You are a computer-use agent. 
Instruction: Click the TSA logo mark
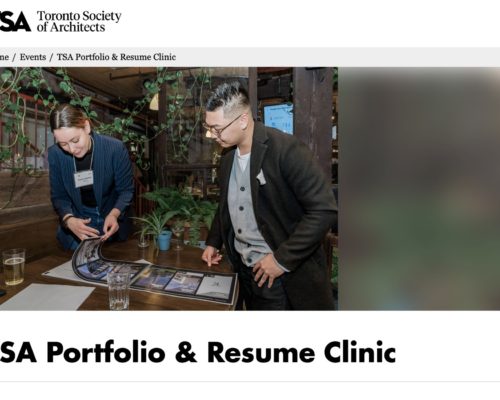pyautogui.click(x=15, y=21)
